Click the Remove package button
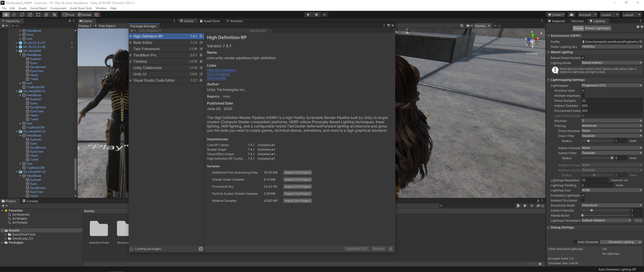 pyautogui.click(x=378, y=249)
